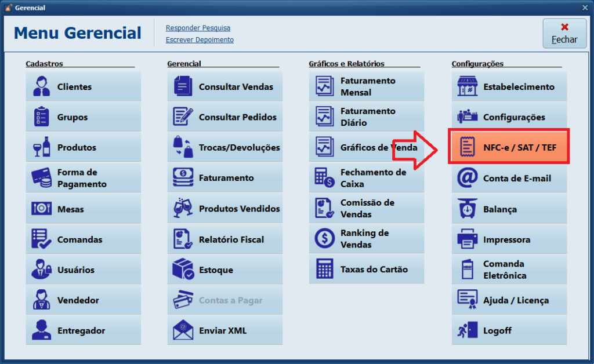Open Enviar XML envelope icon
594x364 pixels.
[x=183, y=330]
